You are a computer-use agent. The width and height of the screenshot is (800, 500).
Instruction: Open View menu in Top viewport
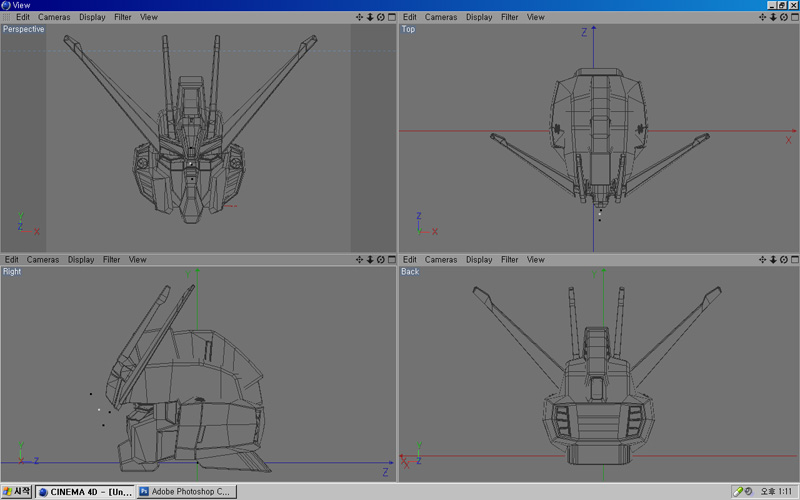point(536,17)
